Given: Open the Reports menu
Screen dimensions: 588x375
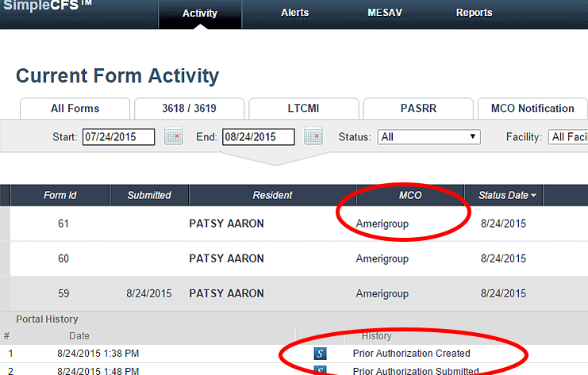Looking at the screenshot, I should click(x=474, y=13).
